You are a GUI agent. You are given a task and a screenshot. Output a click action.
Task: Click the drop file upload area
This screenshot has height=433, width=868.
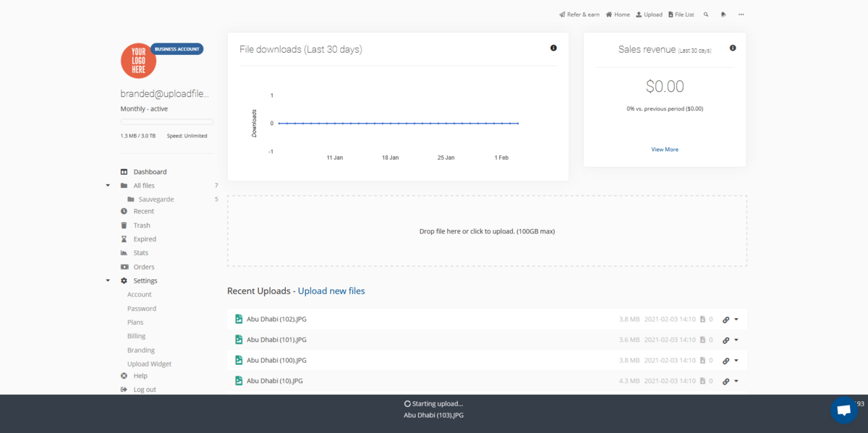487,231
